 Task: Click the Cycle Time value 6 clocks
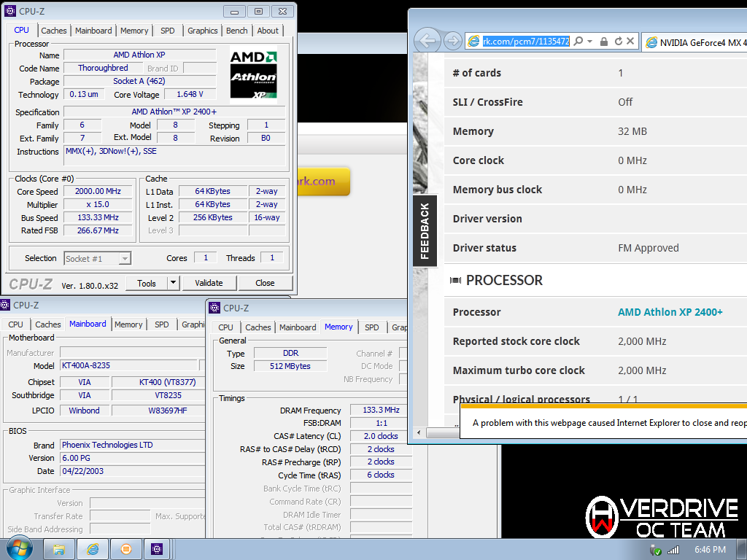click(381, 475)
